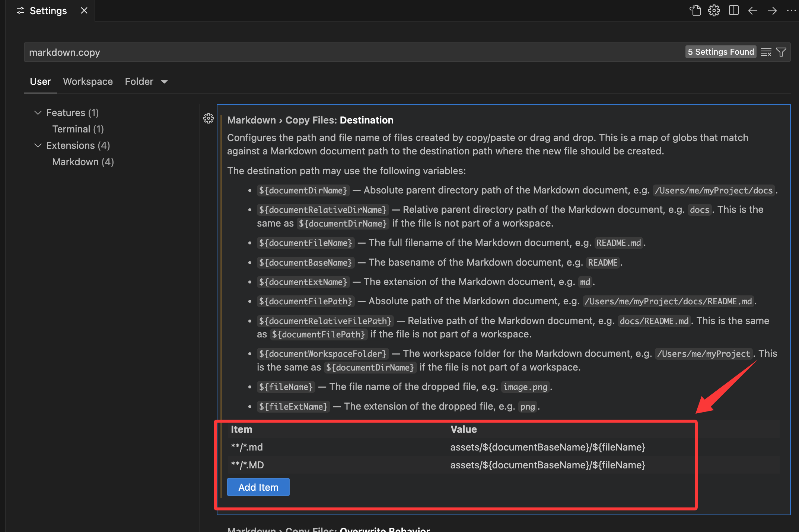Select Extensions (4) category label

coord(78,145)
